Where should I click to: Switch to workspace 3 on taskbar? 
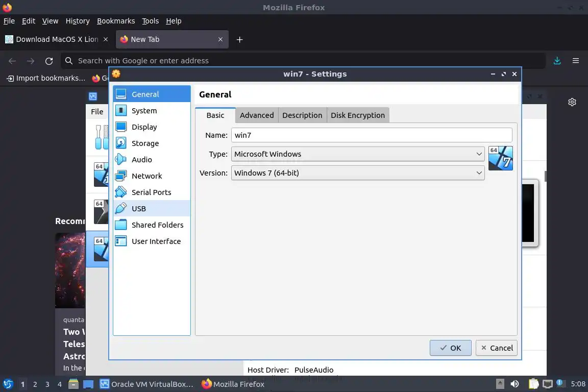point(47,384)
